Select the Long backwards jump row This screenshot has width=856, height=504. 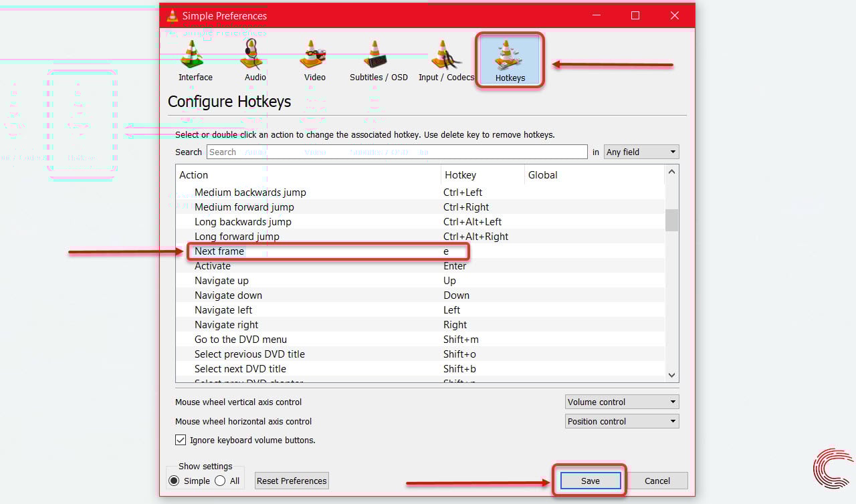click(x=421, y=222)
